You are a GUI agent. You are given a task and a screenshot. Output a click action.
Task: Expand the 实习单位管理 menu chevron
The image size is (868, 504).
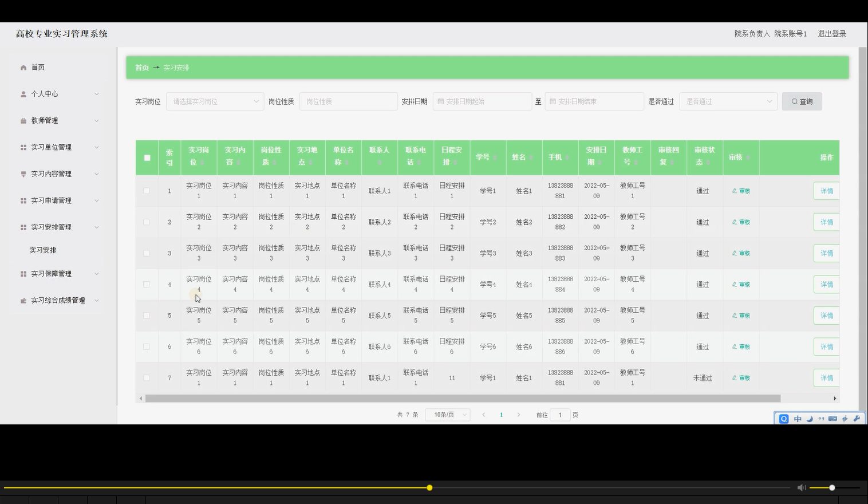97,147
